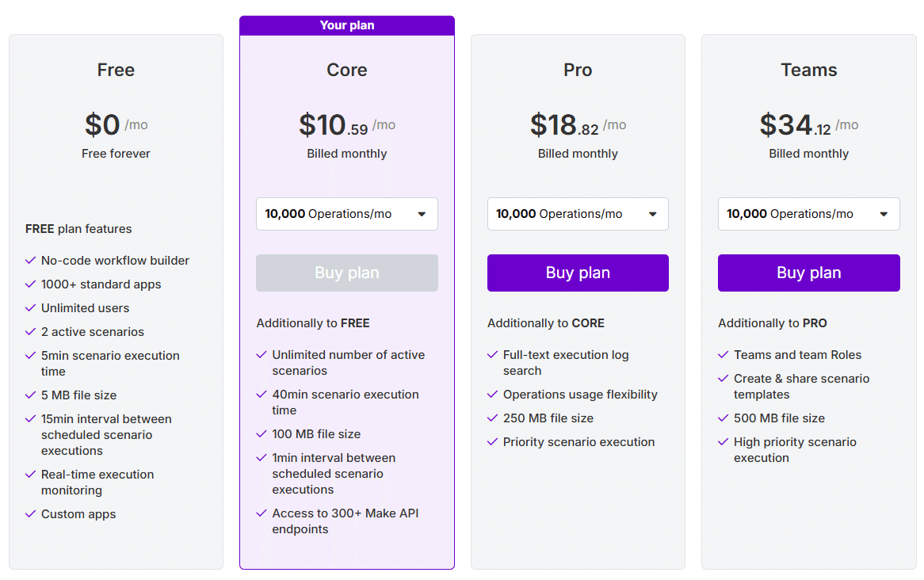Image resolution: width=924 pixels, height=580 pixels.
Task: Click checkmark beside No-code workflow builder
Action: [x=31, y=261]
